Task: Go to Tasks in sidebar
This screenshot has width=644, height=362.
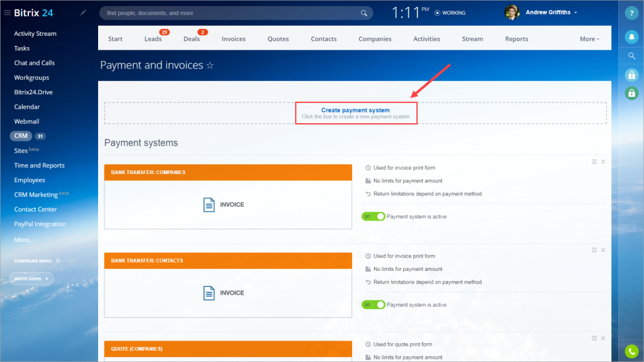Action: pyautogui.click(x=22, y=48)
